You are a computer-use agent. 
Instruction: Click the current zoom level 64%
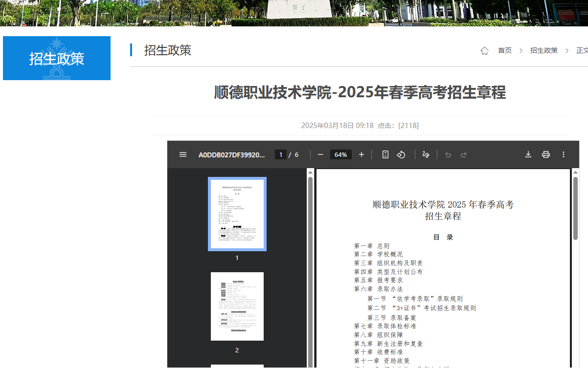click(340, 154)
